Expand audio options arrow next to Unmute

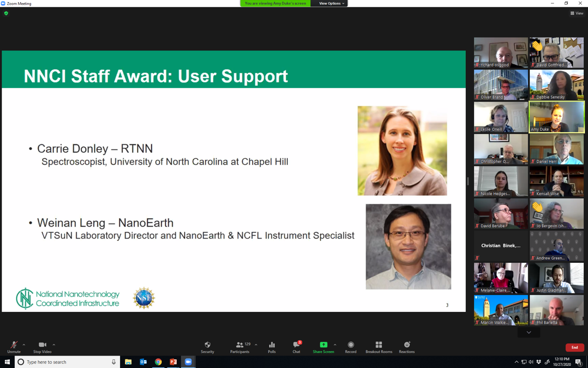(x=24, y=345)
